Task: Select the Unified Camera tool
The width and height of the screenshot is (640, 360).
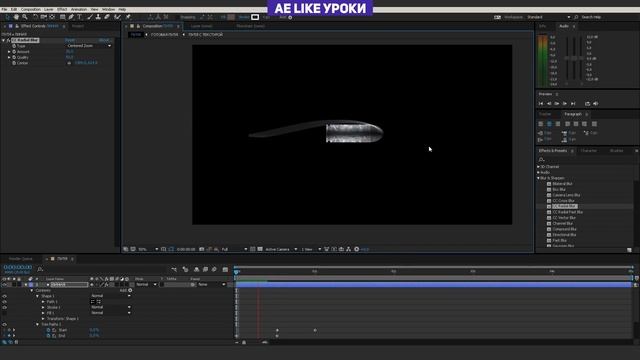Action: (44, 17)
